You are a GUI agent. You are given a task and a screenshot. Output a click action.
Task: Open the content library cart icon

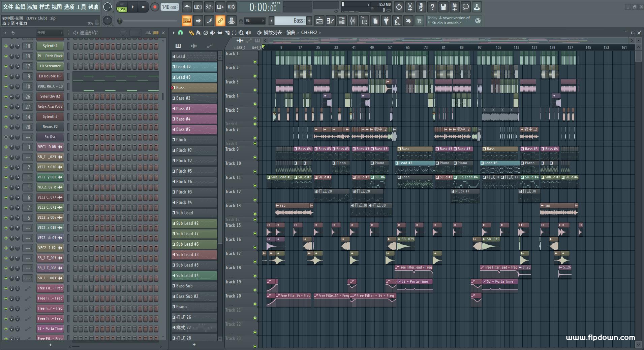(419, 21)
